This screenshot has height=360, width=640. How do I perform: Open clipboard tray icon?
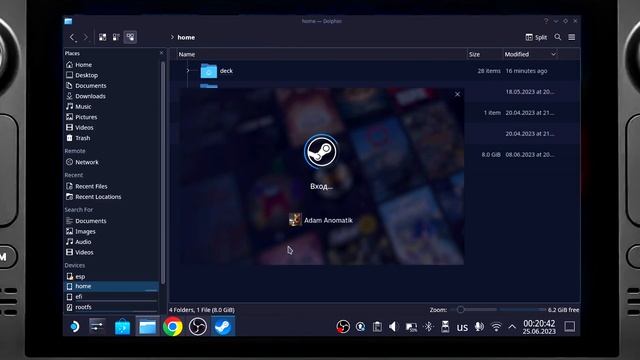(377, 327)
